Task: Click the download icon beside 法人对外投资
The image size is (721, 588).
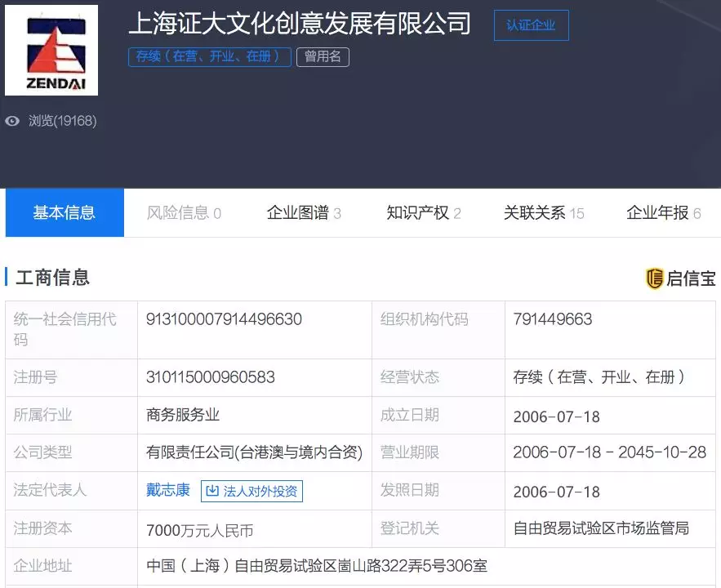Action: pos(212,491)
